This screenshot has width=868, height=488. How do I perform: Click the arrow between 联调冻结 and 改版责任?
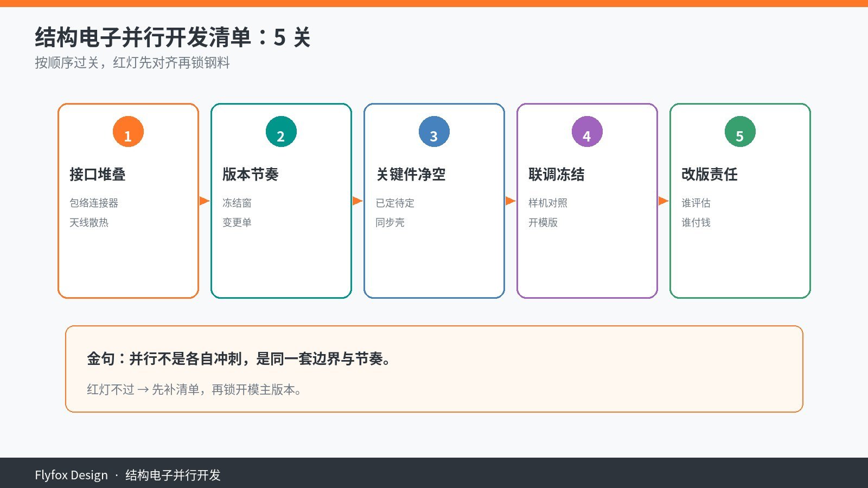(663, 201)
